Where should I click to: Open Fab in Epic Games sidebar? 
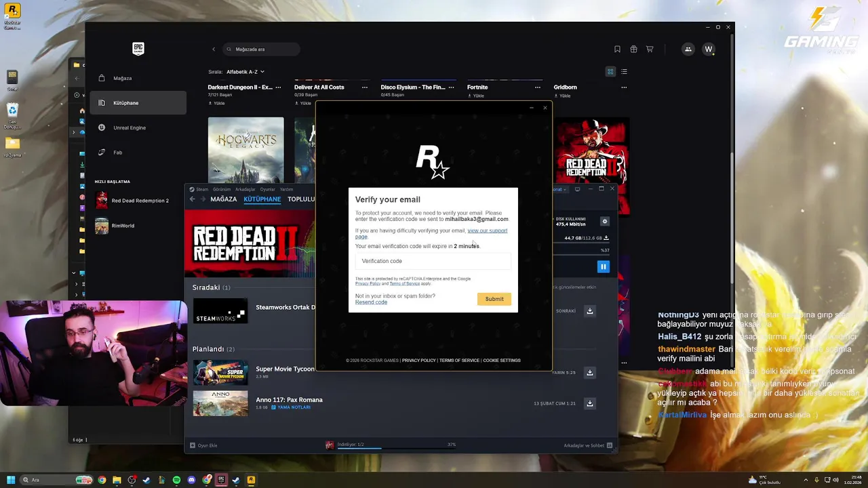tap(138, 152)
